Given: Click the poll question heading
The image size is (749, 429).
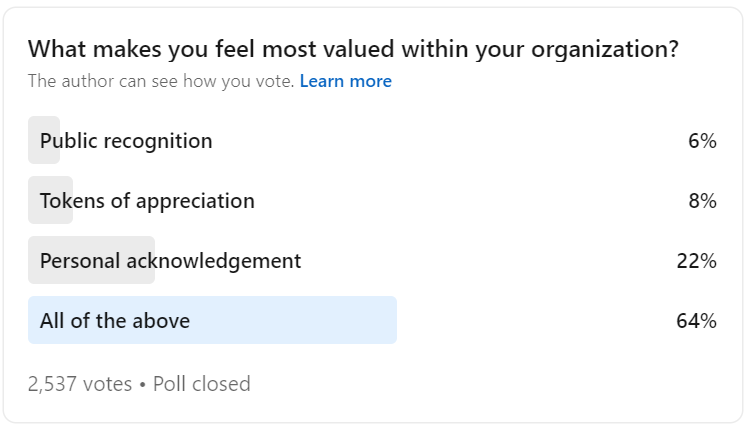Looking at the screenshot, I should [x=353, y=49].
